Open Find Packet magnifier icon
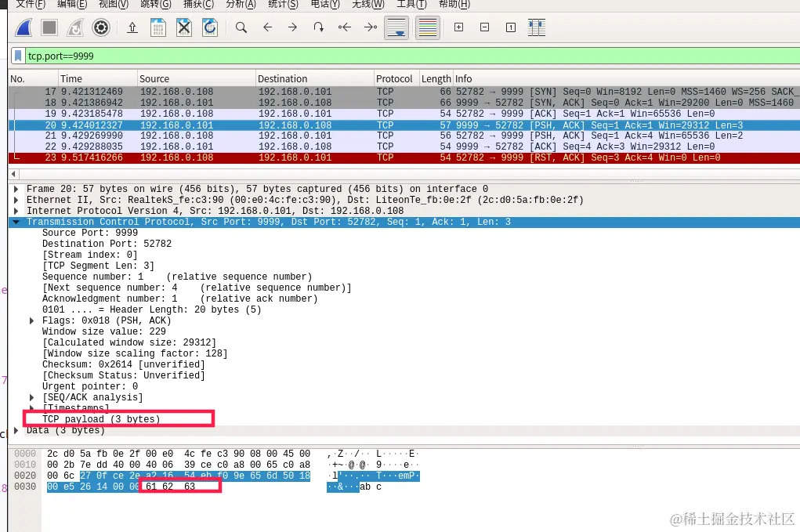Viewport: 800px width, 532px height. [x=241, y=27]
